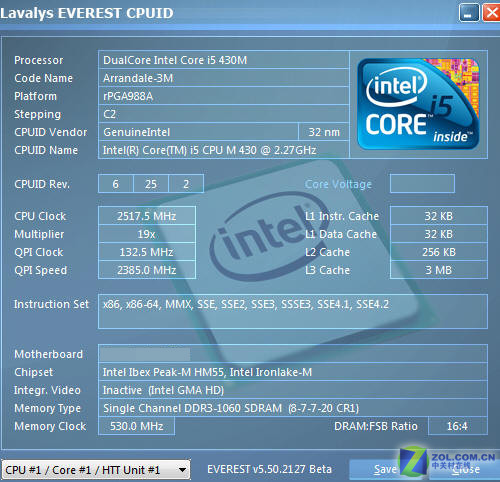Image resolution: width=500 pixels, height=482 pixels.
Task: Open the CPU core selection dropdown
Action: pyautogui.click(x=96, y=470)
